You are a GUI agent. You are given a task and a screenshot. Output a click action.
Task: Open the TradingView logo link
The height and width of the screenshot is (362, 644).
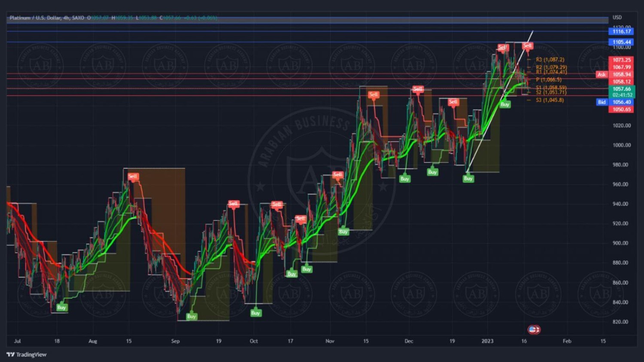coord(27,355)
